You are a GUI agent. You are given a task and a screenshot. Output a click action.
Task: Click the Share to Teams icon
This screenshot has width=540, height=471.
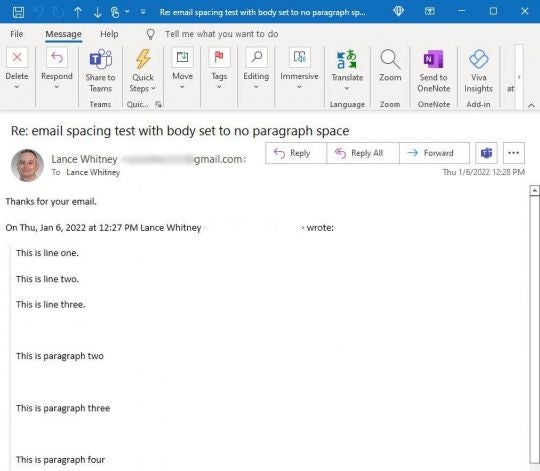coord(101,59)
